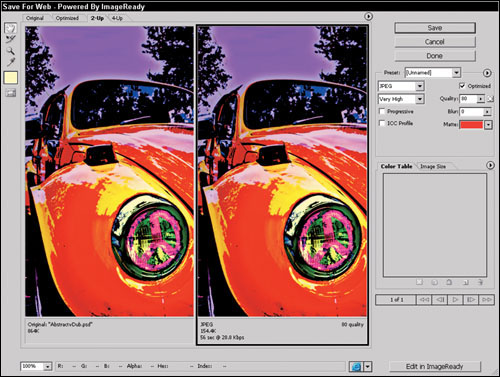Open the preview menu arrow above the images
The image size is (500, 377).
368,16
